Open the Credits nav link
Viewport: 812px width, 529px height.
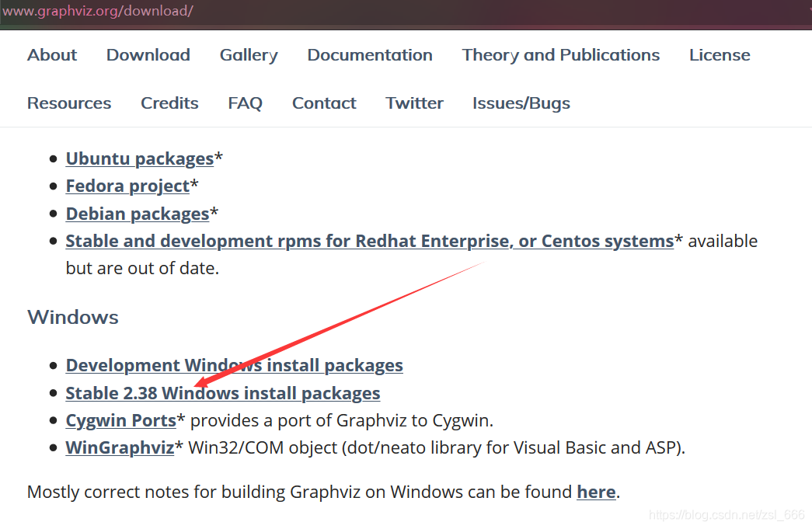169,103
